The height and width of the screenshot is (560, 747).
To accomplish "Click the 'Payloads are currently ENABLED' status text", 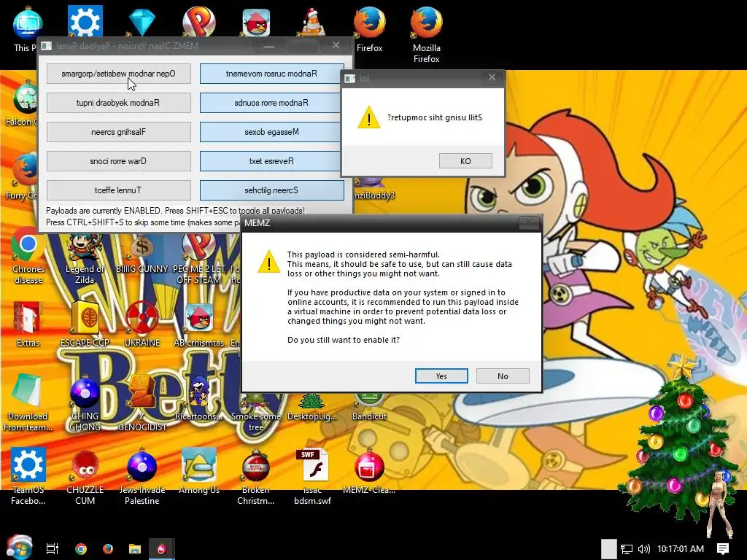I will (175, 211).
